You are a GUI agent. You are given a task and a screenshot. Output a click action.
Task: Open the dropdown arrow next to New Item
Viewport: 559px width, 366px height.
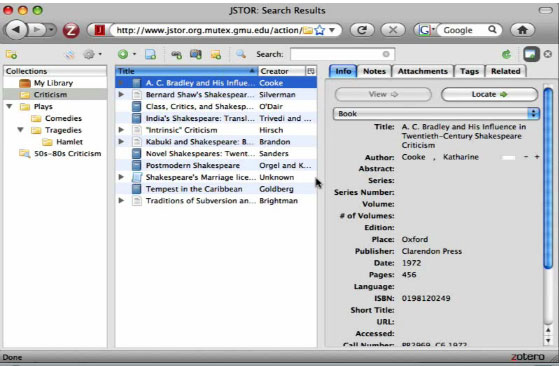point(134,54)
